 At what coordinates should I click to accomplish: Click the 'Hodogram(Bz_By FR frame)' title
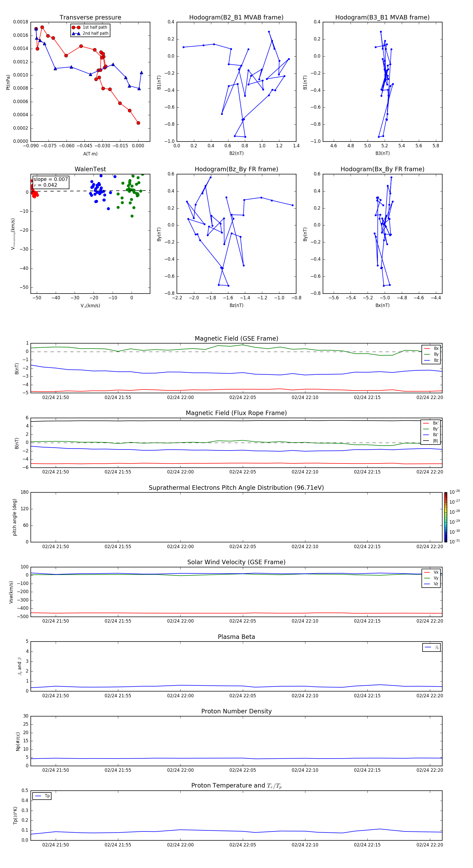pyautogui.click(x=236, y=169)
